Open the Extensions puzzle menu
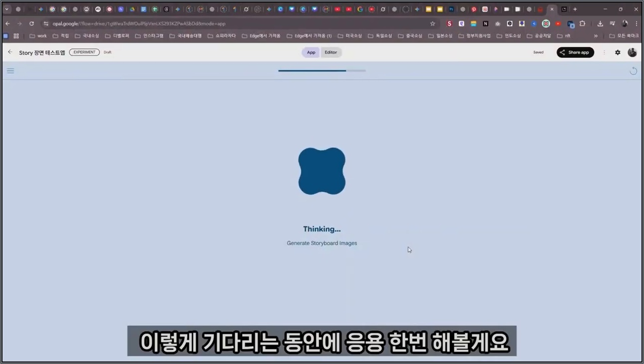Viewport: 644px width, 364px height. [x=582, y=23]
